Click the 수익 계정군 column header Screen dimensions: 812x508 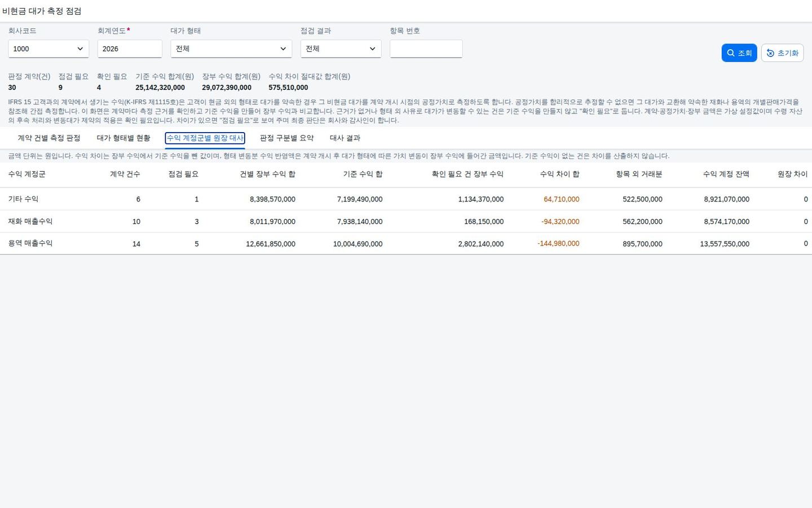[x=27, y=174]
